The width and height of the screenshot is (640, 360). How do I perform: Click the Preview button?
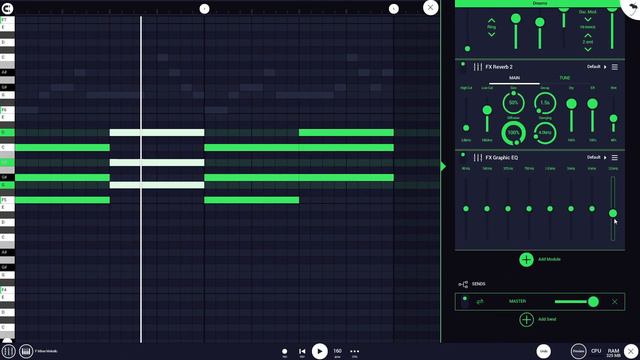pyautogui.click(x=578, y=351)
